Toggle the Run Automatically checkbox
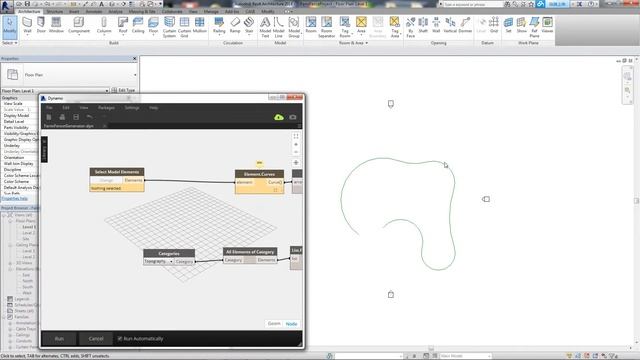 pyautogui.click(x=120, y=338)
